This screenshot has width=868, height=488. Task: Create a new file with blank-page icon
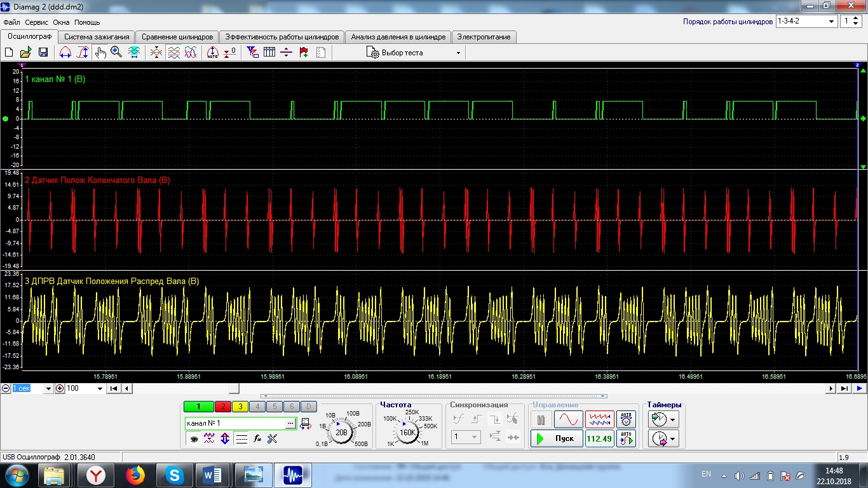(9, 53)
